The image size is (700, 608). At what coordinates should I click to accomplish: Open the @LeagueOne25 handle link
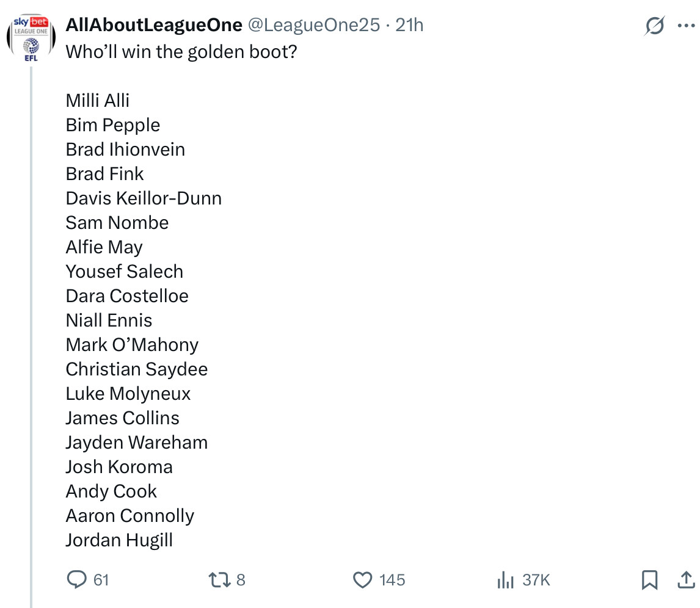(x=313, y=25)
